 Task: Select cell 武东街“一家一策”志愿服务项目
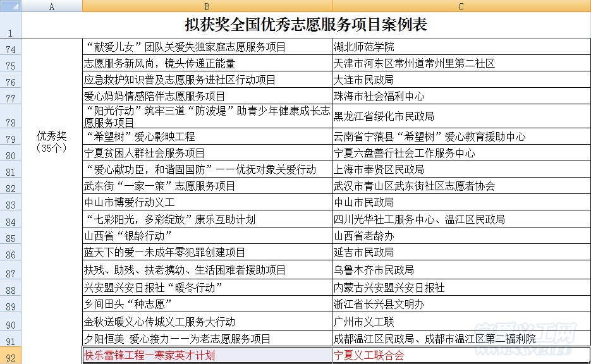point(207,186)
